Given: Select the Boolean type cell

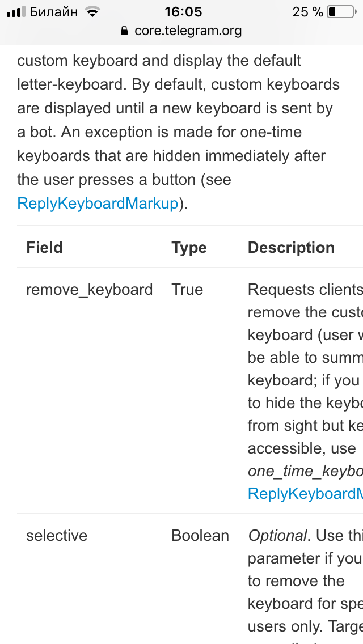Looking at the screenshot, I should coord(200,536).
